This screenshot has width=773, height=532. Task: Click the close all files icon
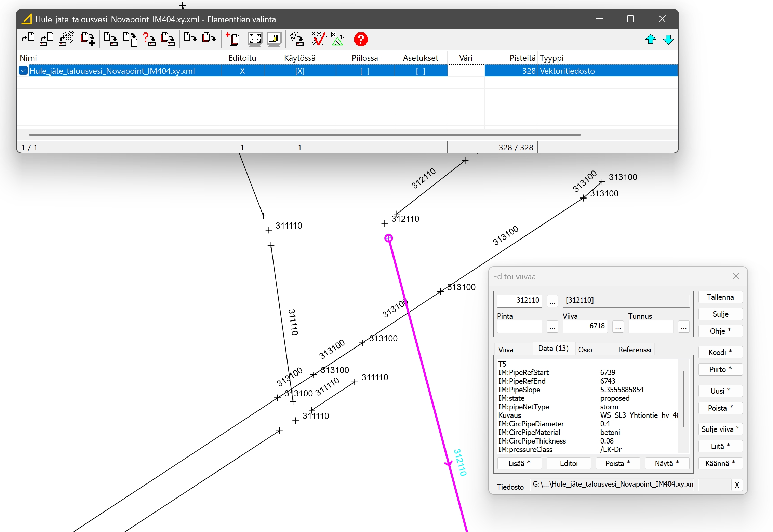[209, 38]
